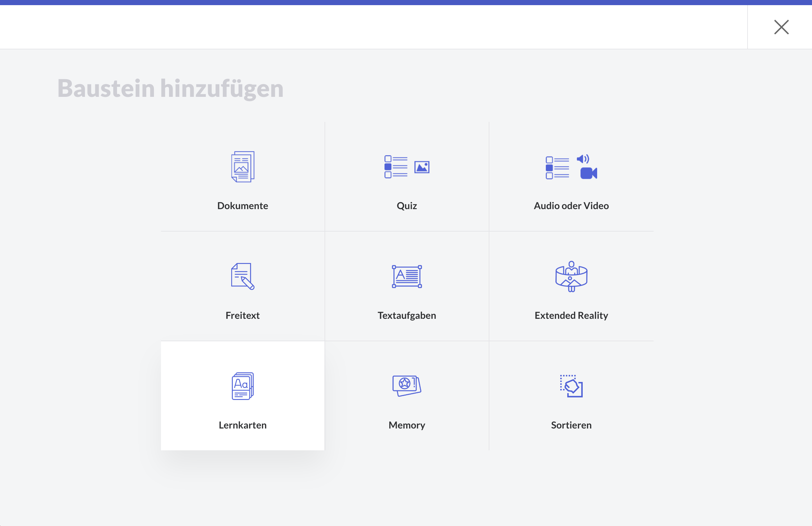
Task: Click the video camera icon
Action: pyautogui.click(x=588, y=173)
